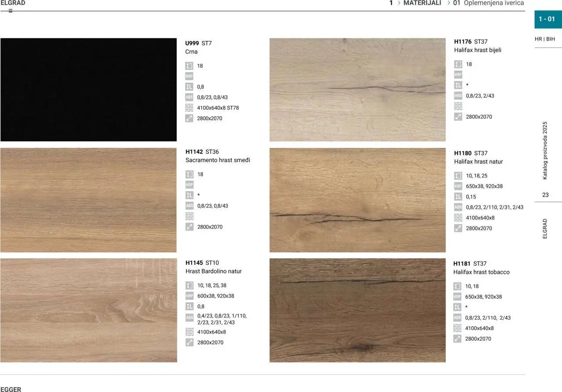Click the KRP icon for H1180 Halifax hrast natur
This screenshot has width=562, height=392.
pyautogui.click(x=458, y=186)
